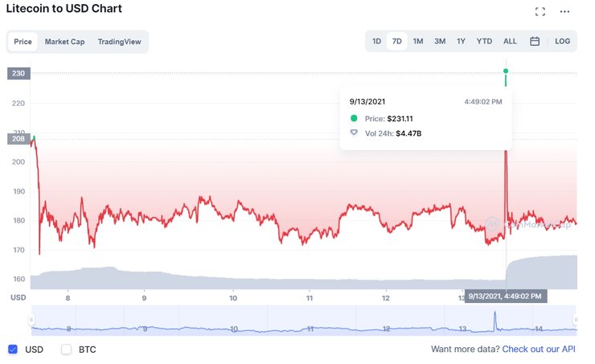Toggle LOG scale on the chart

[562, 41]
